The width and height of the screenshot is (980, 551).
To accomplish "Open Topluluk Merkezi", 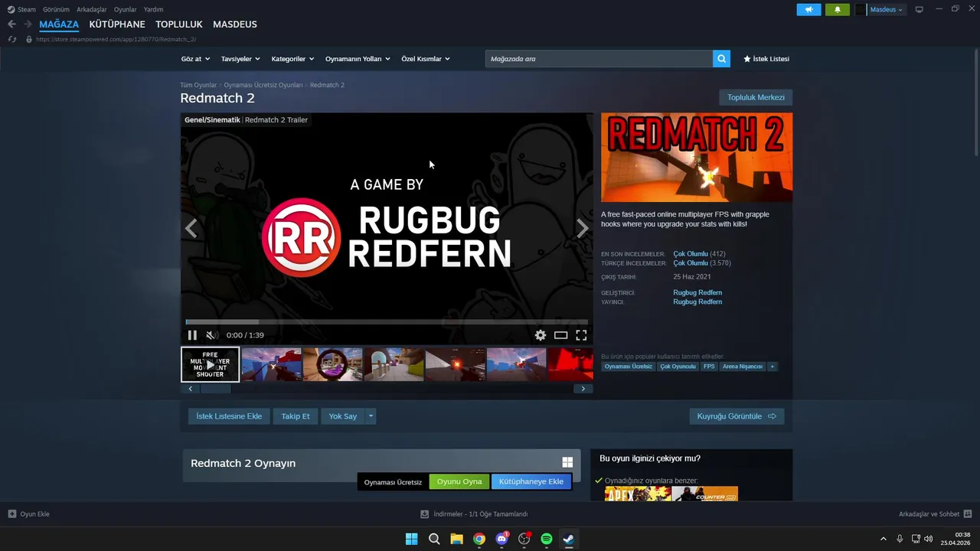I will 756,97.
